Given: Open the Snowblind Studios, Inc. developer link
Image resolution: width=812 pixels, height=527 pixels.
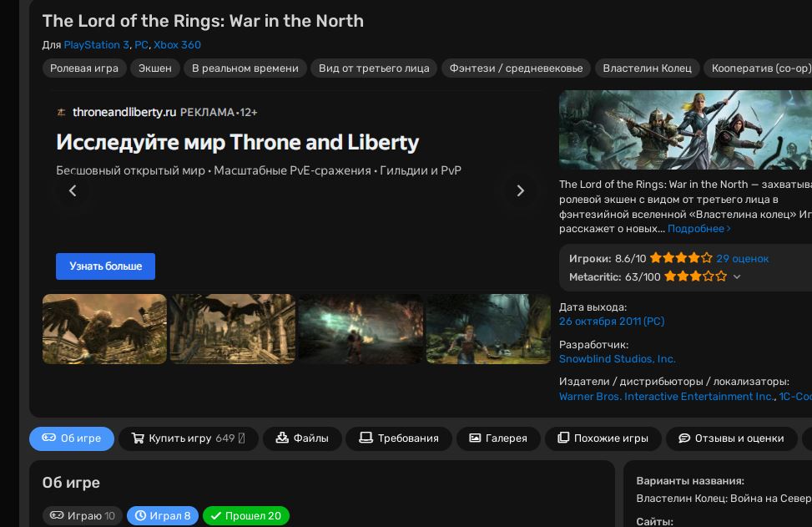Looking at the screenshot, I should tap(618, 358).
